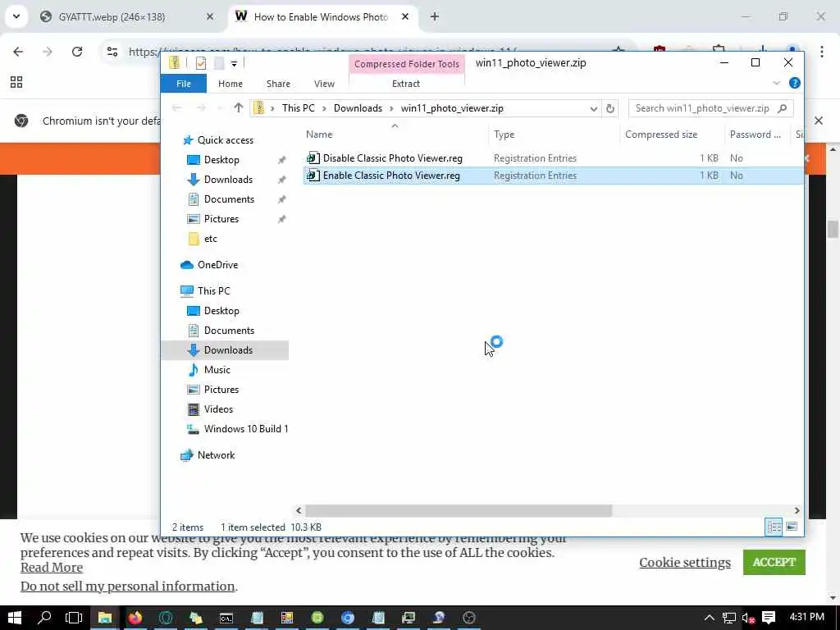Screen dimensions: 840x630
Task: Open the address bar history dropdown
Action: click(593, 109)
